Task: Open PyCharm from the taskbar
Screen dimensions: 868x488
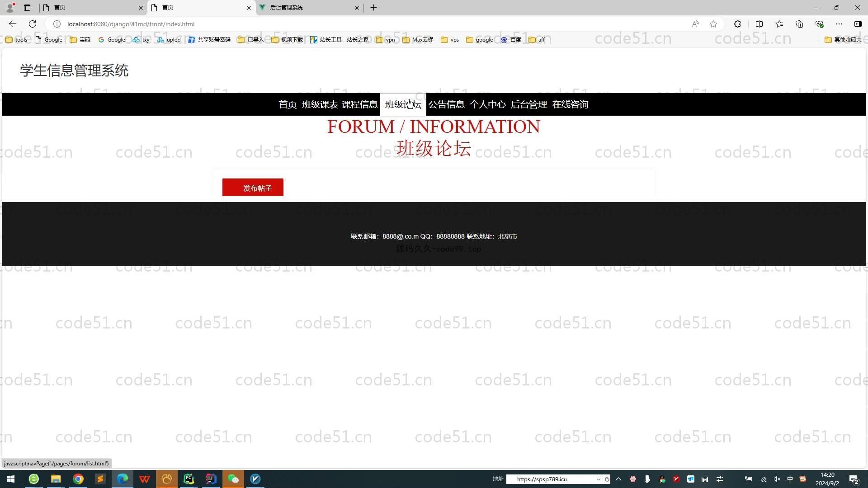Action: point(189,479)
